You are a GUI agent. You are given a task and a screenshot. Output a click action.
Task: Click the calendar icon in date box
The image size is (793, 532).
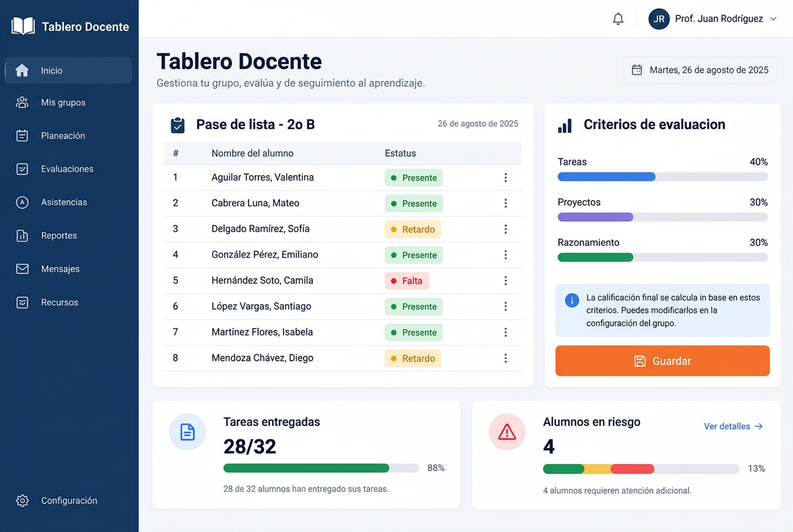coord(637,70)
